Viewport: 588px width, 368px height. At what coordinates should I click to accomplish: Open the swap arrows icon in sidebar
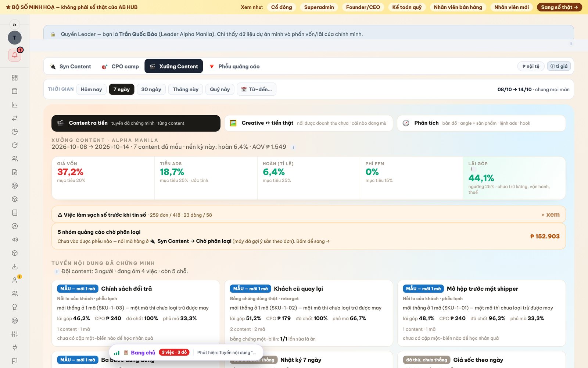point(15,118)
